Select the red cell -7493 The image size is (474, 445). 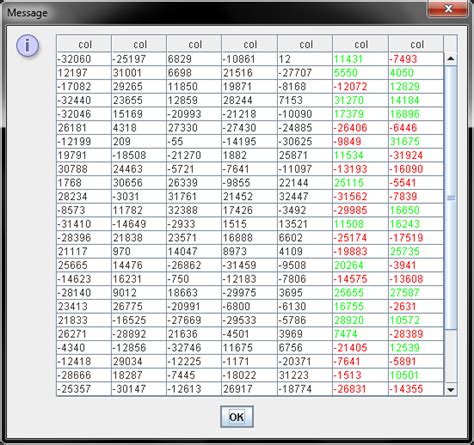(416, 59)
